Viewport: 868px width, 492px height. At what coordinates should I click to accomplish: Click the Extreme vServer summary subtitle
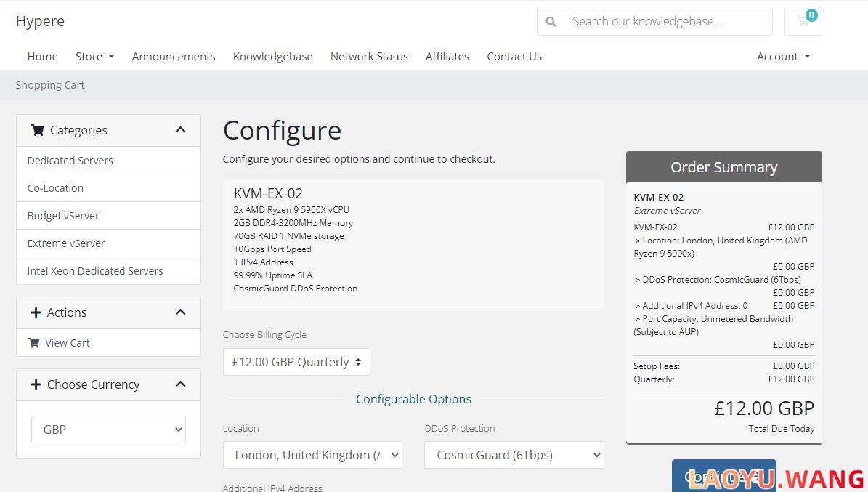coord(667,211)
